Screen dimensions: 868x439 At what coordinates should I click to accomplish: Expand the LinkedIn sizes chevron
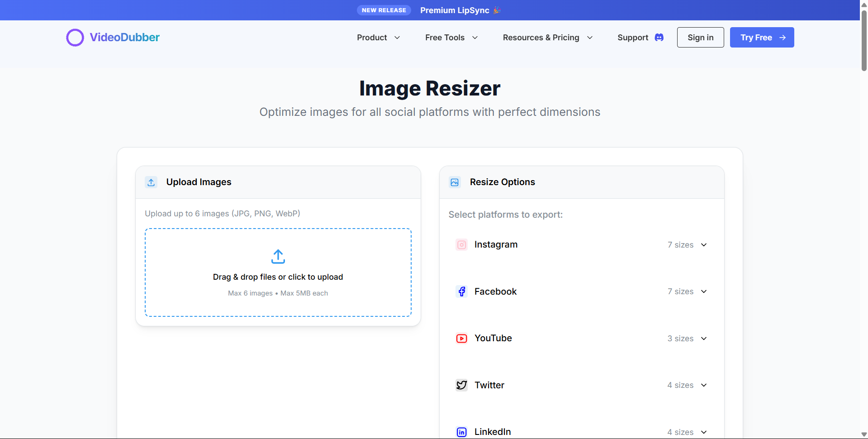point(704,432)
